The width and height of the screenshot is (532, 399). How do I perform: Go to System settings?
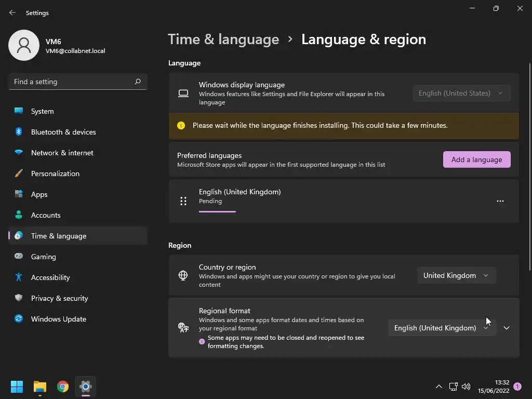pyautogui.click(x=78, y=111)
